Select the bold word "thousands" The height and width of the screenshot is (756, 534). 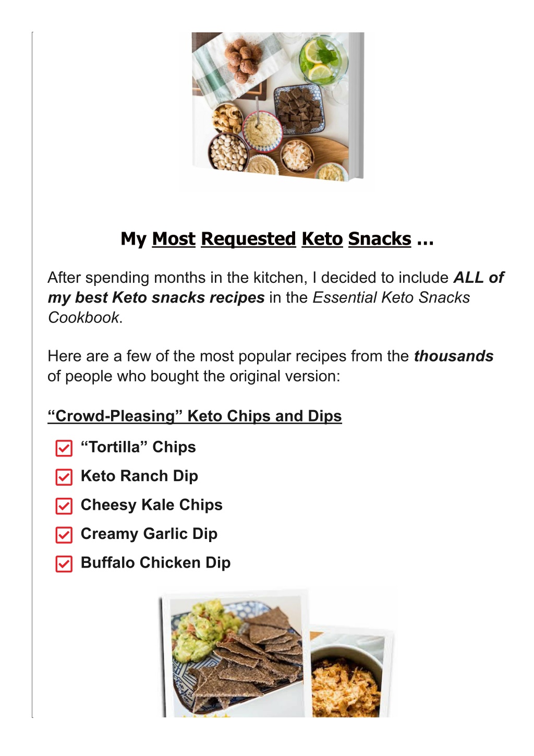point(454,356)
